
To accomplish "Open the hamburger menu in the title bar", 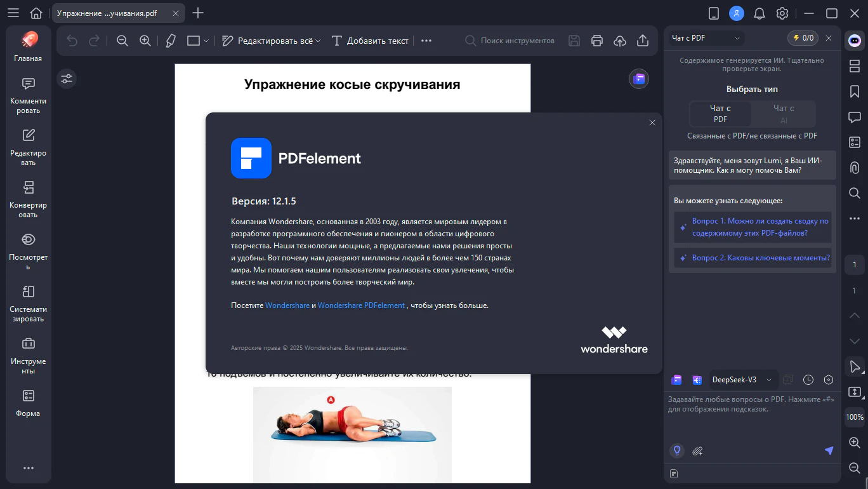I will (x=13, y=13).
